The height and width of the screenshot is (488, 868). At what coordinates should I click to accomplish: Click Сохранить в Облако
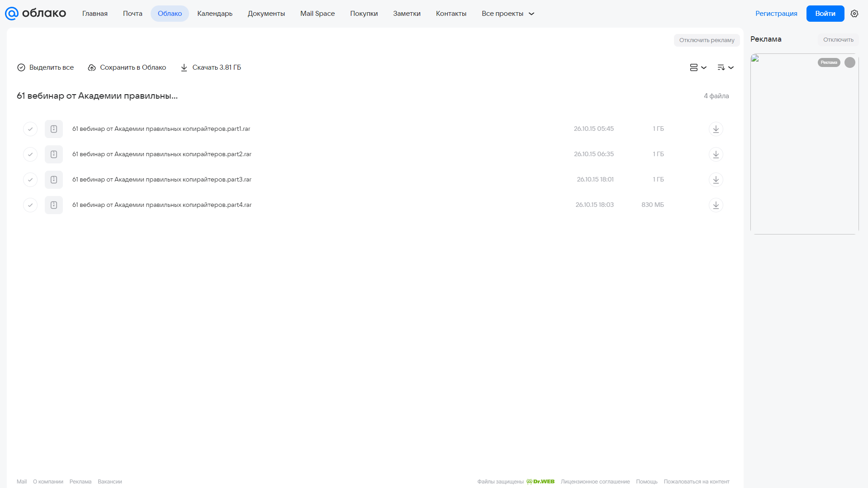[x=127, y=67]
